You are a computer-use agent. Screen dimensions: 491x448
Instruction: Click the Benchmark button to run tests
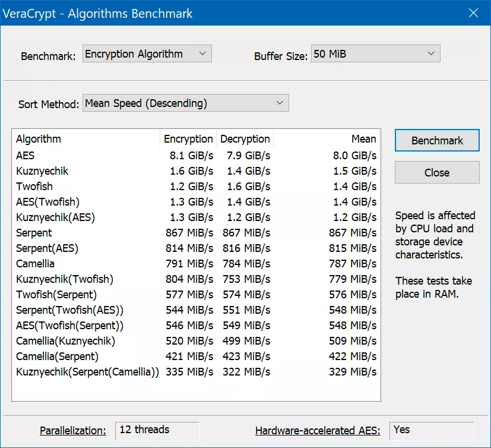pyautogui.click(x=437, y=140)
